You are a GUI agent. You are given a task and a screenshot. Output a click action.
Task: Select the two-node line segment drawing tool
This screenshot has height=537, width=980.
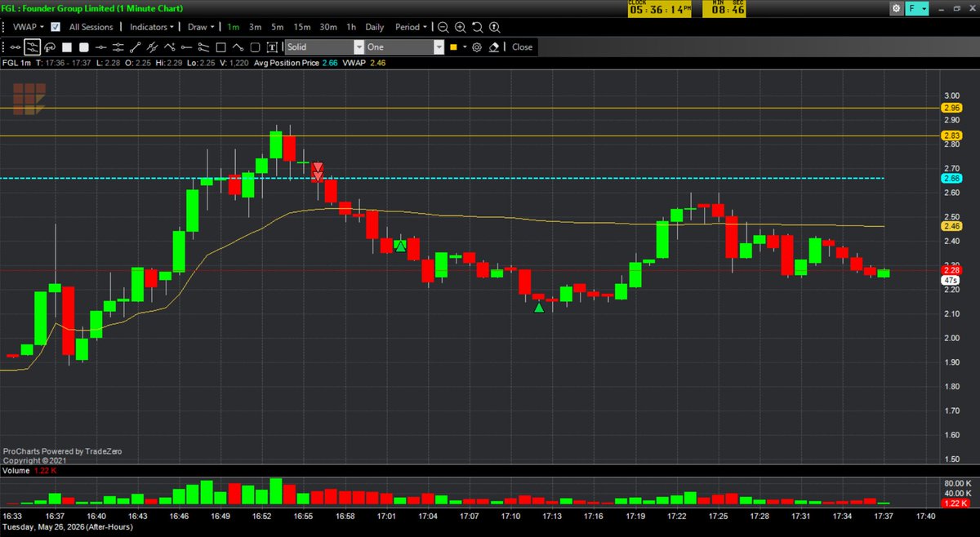click(x=16, y=47)
